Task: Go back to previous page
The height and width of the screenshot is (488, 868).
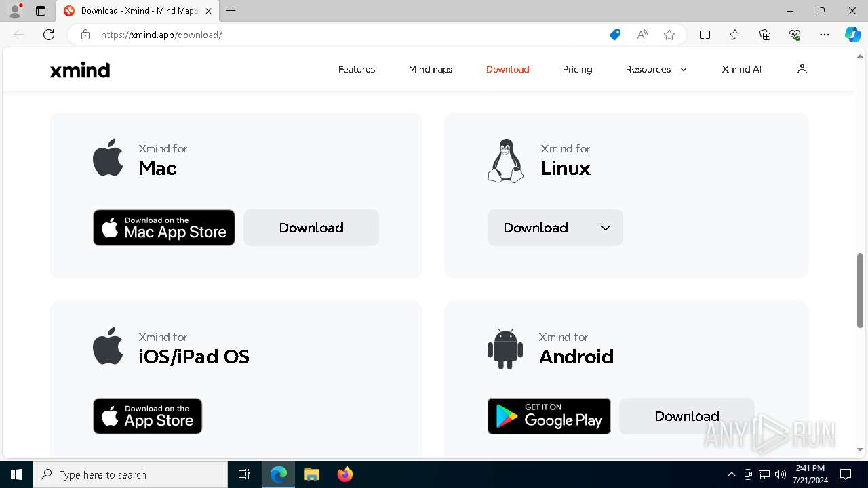Action: point(19,35)
